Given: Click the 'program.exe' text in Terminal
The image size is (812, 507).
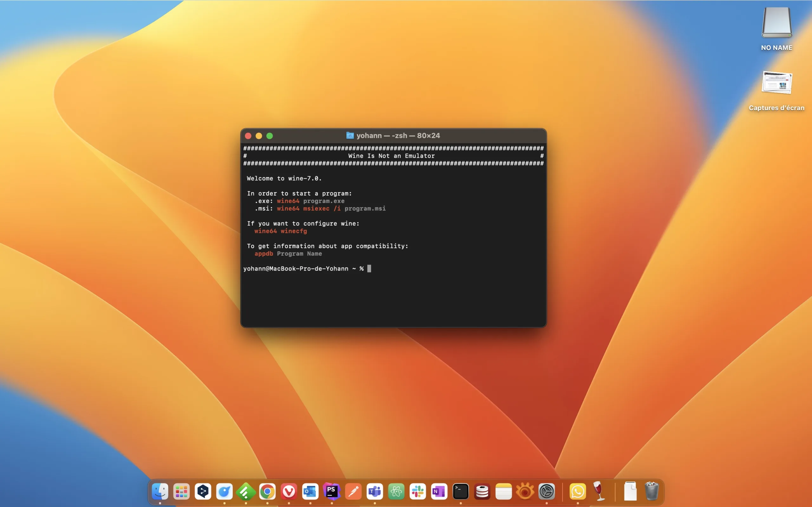Looking at the screenshot, I should [324, 201].
